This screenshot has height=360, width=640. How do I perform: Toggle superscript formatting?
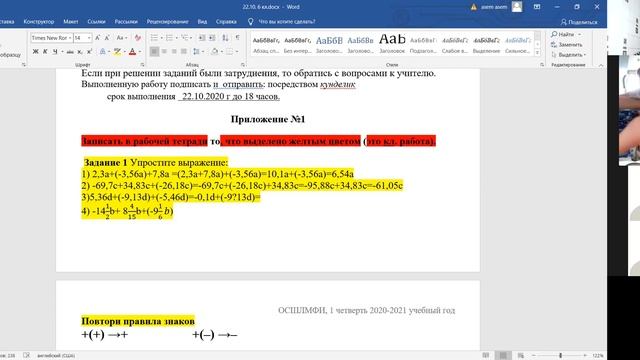(89, 52)
